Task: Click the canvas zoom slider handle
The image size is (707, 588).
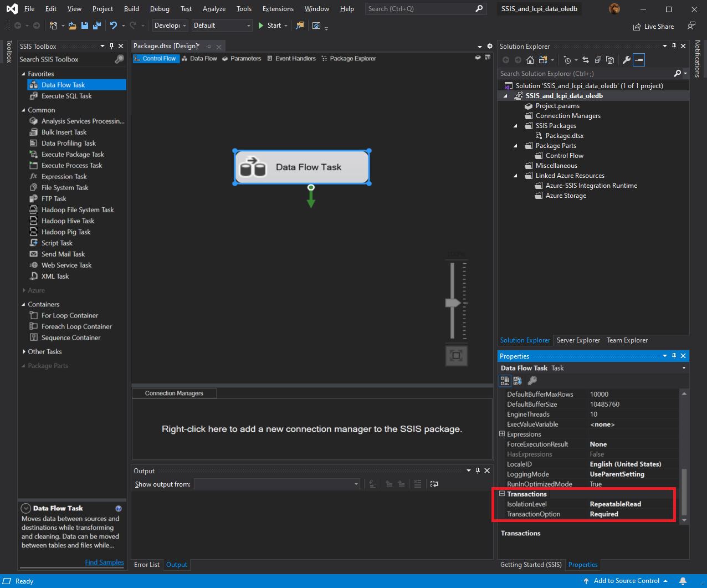Action: click(x=453, y=303)
